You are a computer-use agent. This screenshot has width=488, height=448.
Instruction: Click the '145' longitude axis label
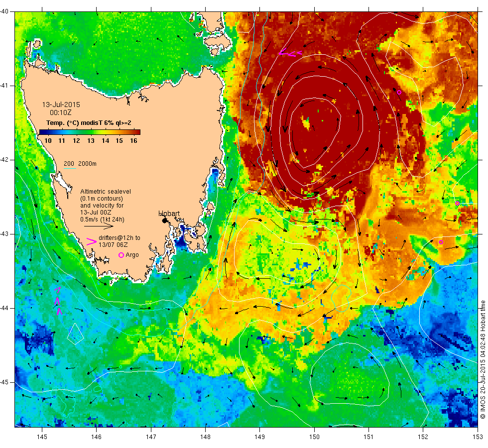[42, 437]
